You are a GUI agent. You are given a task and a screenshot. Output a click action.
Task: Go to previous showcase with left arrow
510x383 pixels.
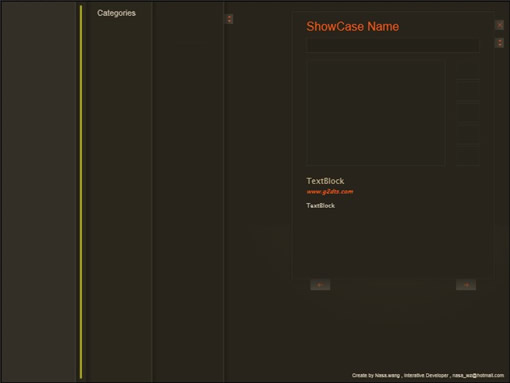[x=320, y=285]
